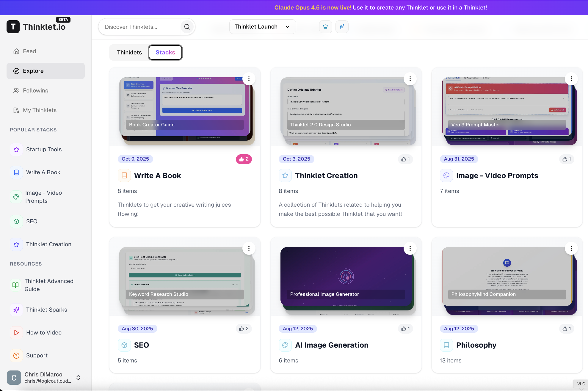Select the Stacks tab
The image size is (588, 391).
point(165,52)
